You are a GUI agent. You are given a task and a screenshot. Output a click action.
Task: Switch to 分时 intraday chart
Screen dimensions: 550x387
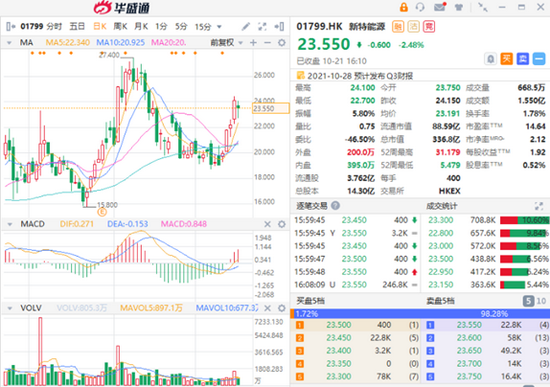(x=54, y=26)
